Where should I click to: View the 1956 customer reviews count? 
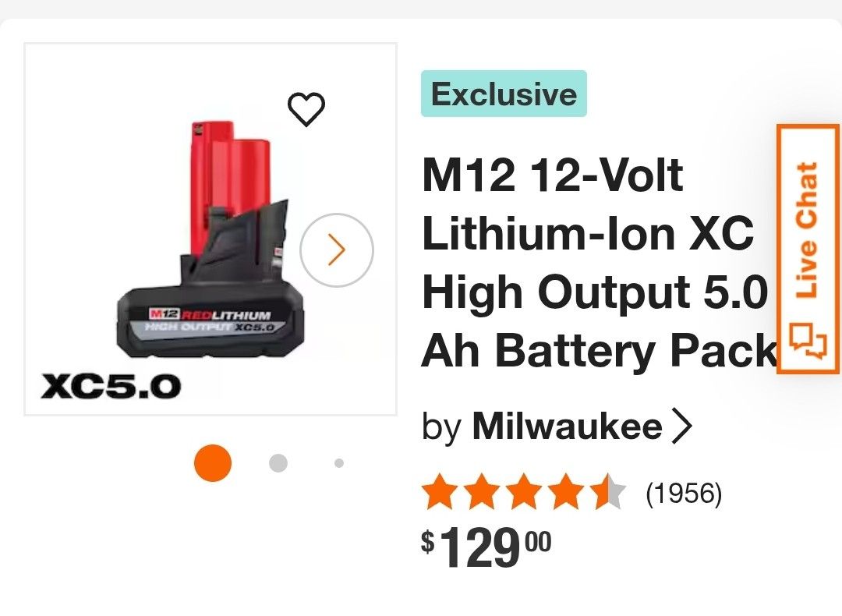(x=685, y=493)
